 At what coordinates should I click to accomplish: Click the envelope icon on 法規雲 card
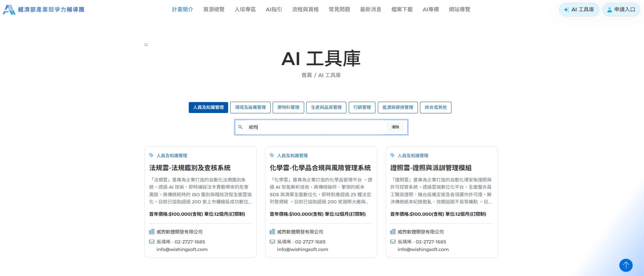tap(152, 242)
